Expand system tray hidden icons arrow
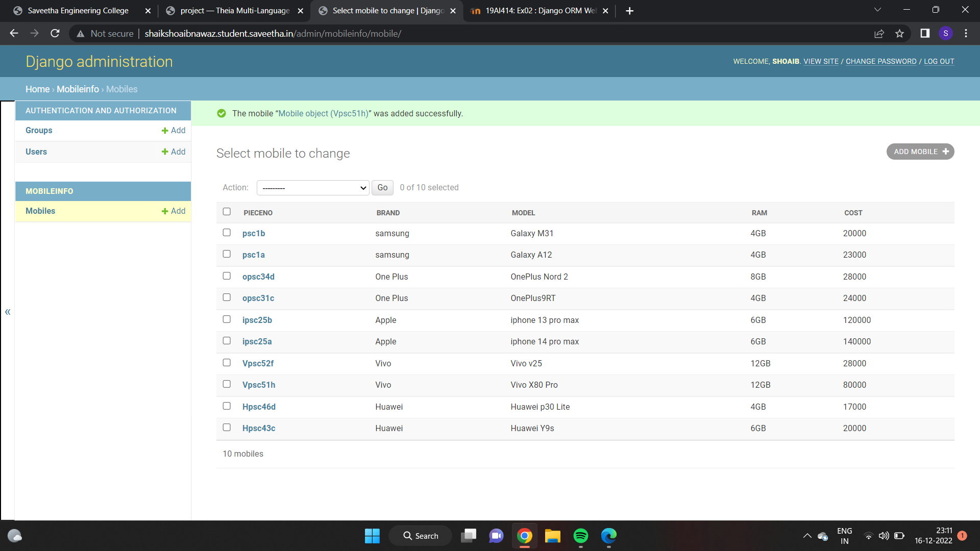 tap(807, 536)
